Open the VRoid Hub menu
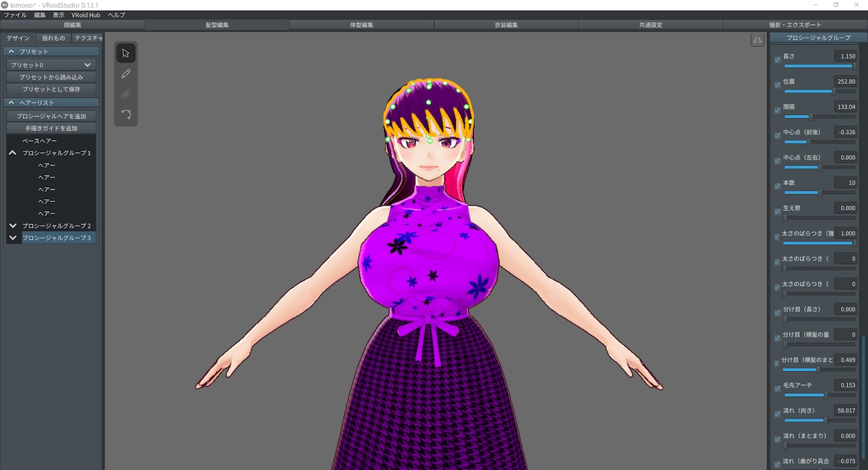 (85, 15)
